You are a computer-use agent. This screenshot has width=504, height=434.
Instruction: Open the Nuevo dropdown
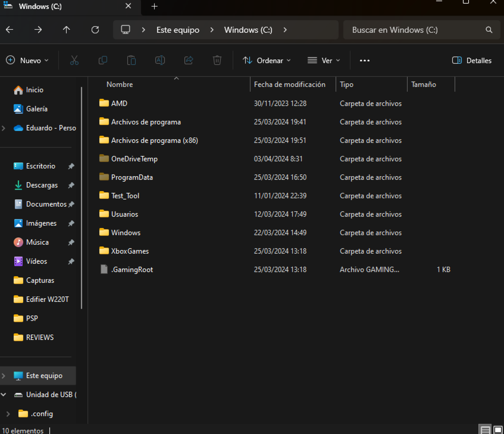[x=27, y=61]
